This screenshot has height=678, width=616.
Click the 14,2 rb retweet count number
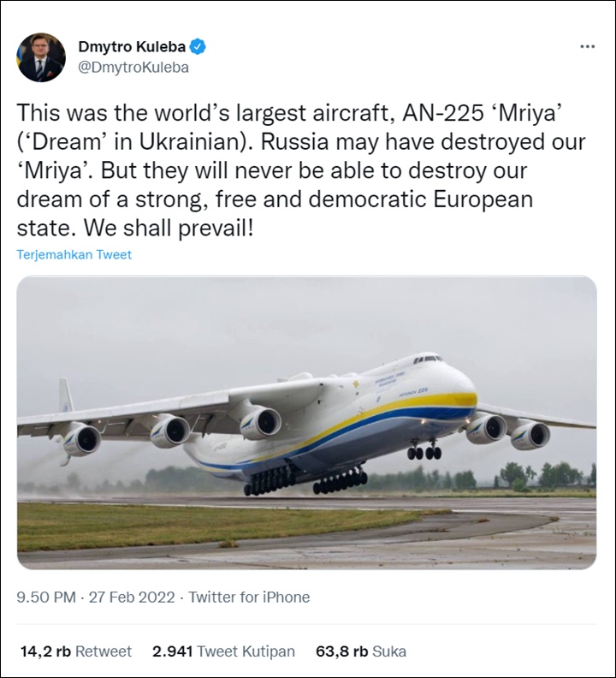click(45, 651)
